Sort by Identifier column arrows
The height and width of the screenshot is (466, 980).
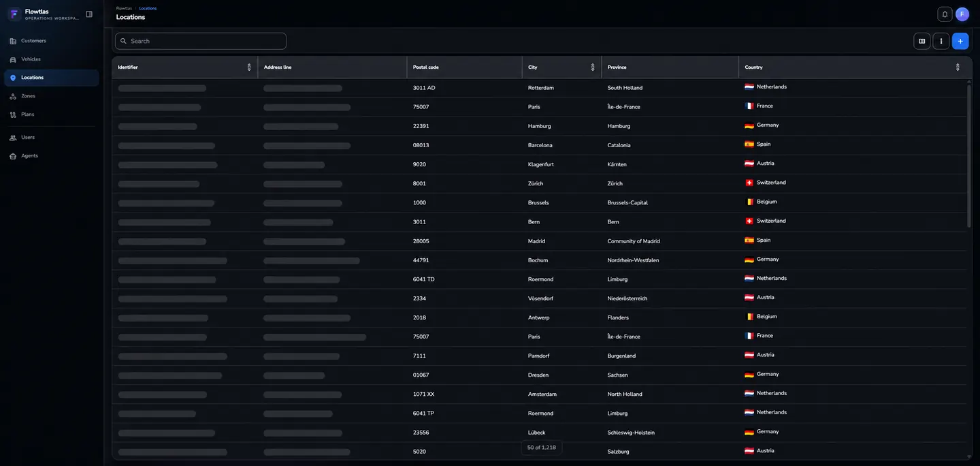tap(249, 67)
